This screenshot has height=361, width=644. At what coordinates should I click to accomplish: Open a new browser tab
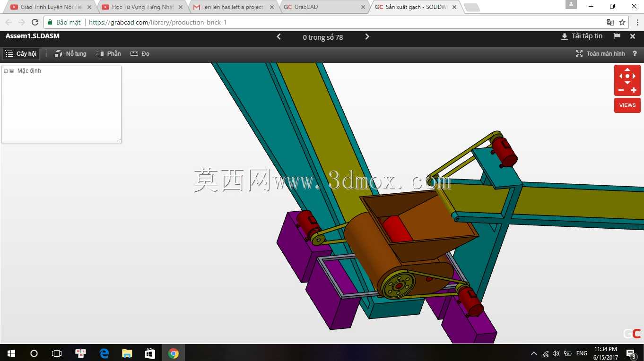pyautogui.click(x=472, y=8)
